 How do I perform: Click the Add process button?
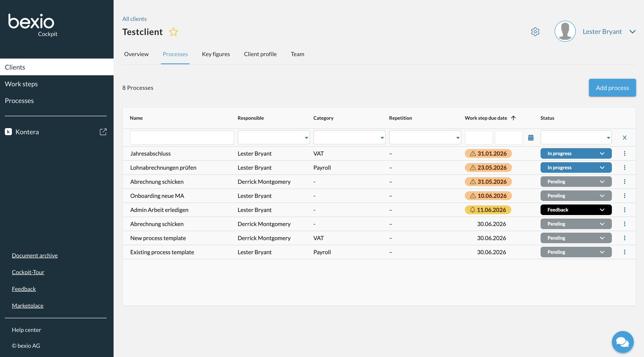(x=612, y=88)
